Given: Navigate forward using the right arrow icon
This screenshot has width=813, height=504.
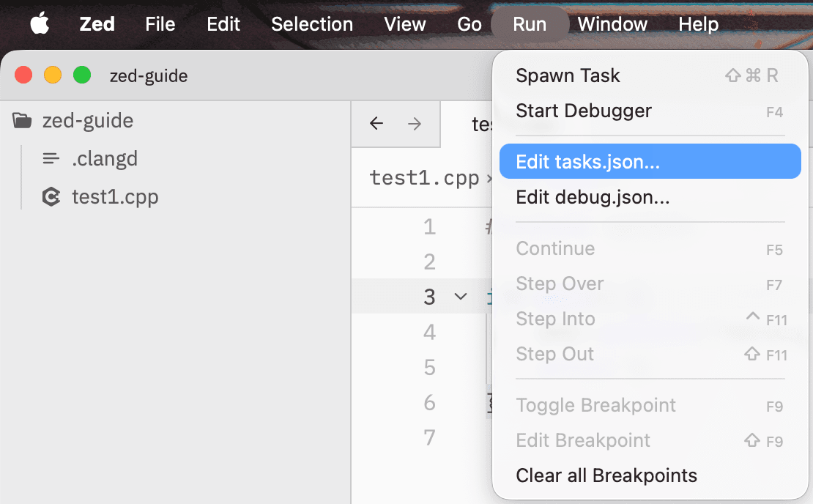Looking at the screenshot, I should pyautogui.click(x=415, y=123).
